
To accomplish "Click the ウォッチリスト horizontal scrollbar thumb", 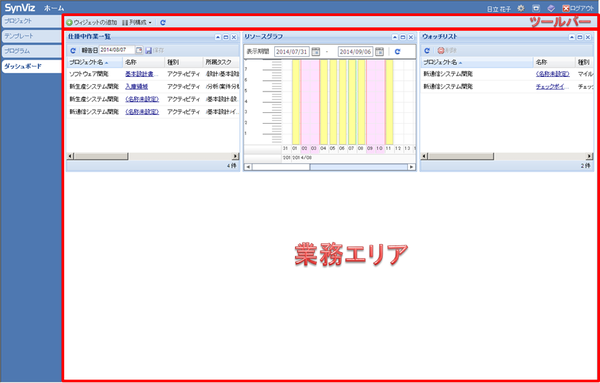I will click(x=460, y=156).
